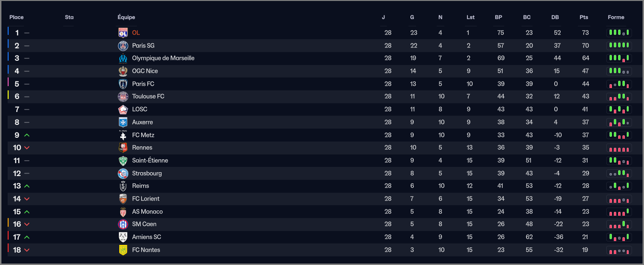Open the Saint-Étienne team page

pos(150,160)
